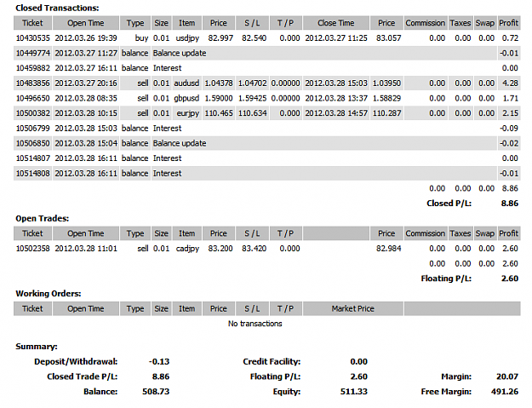The height and width of the screenshot is (408, 532).
Task: Click the Closed Trade P/L label
Action: click(x=82, y=376)
